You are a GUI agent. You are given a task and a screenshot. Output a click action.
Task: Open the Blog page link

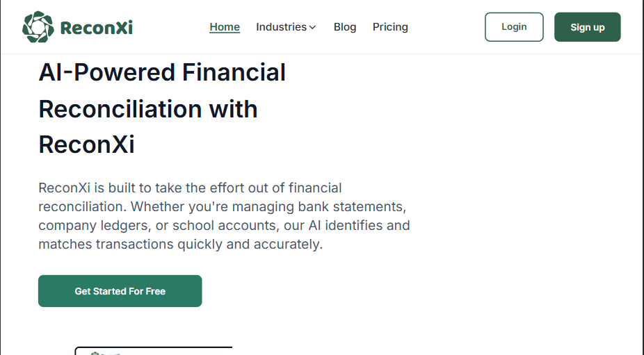tap(345, 27)
